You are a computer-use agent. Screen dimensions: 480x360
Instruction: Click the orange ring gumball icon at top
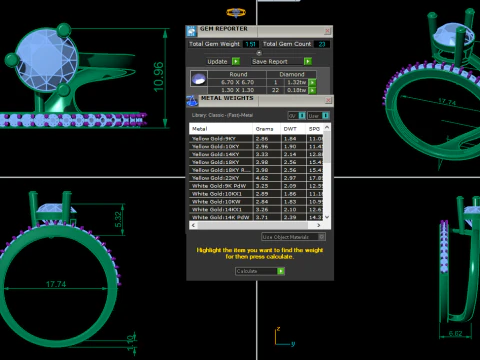click(236, 13)
